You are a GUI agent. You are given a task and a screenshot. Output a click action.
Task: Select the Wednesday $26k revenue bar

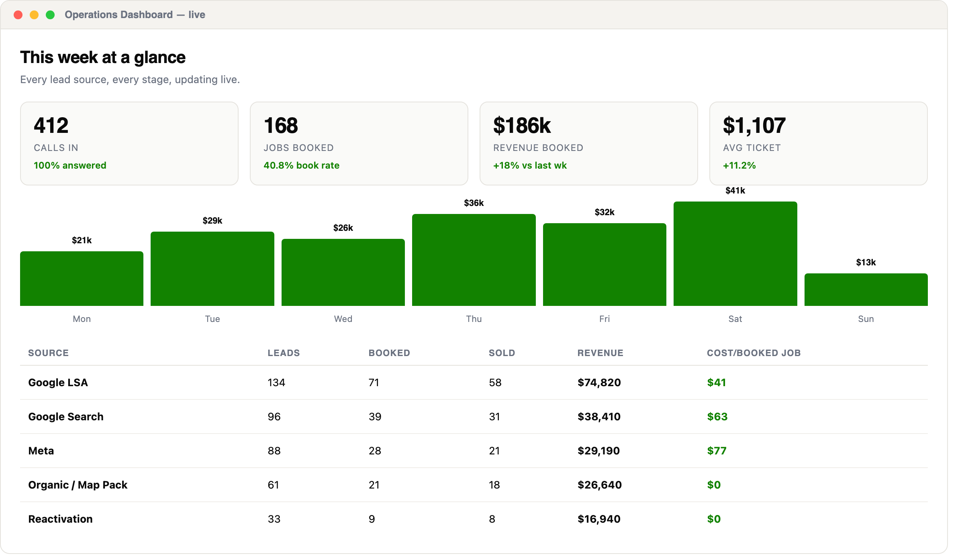[343, 272]
